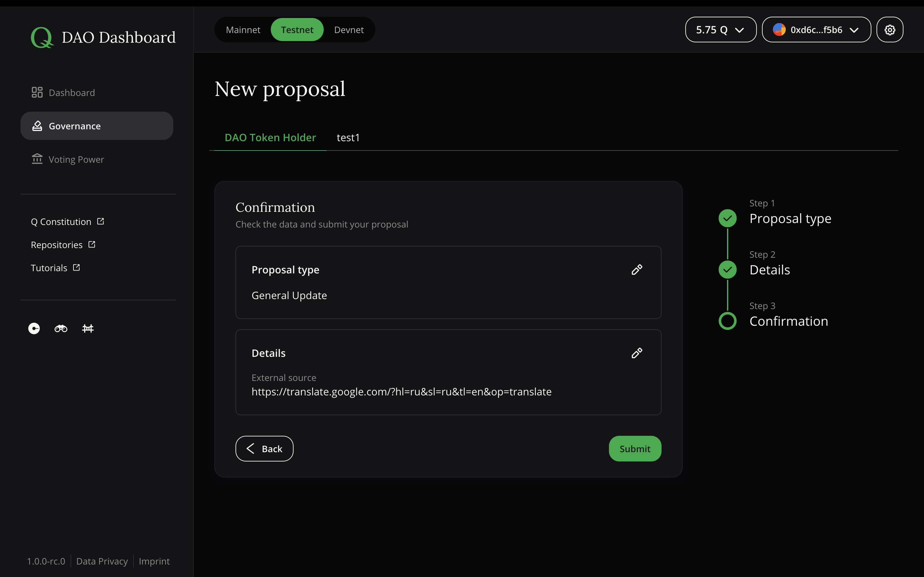This screenshot has height=577, width=924.
Task: Switch to the Mainnet network
Action: 243,30
